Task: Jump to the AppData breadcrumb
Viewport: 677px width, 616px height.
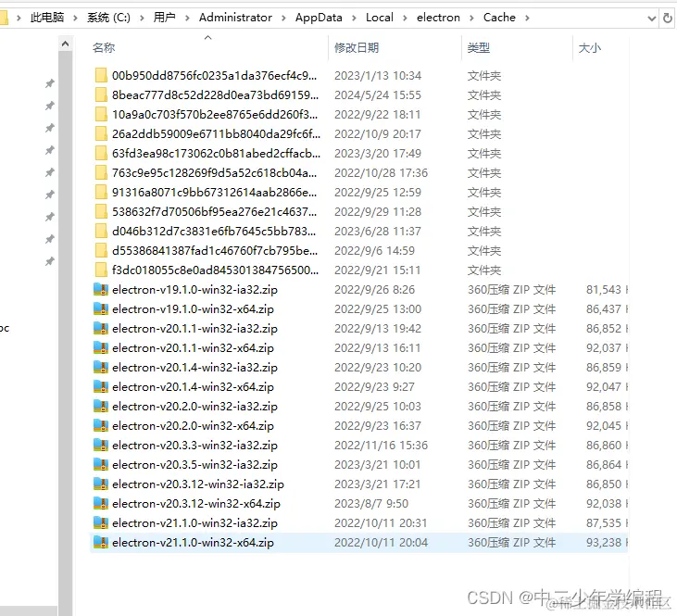Action: point(319,18)
